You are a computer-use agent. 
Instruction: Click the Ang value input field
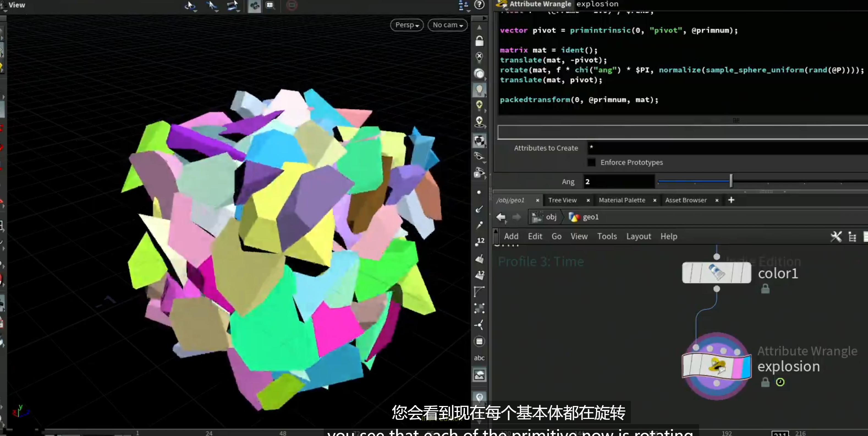pos(619,182)
